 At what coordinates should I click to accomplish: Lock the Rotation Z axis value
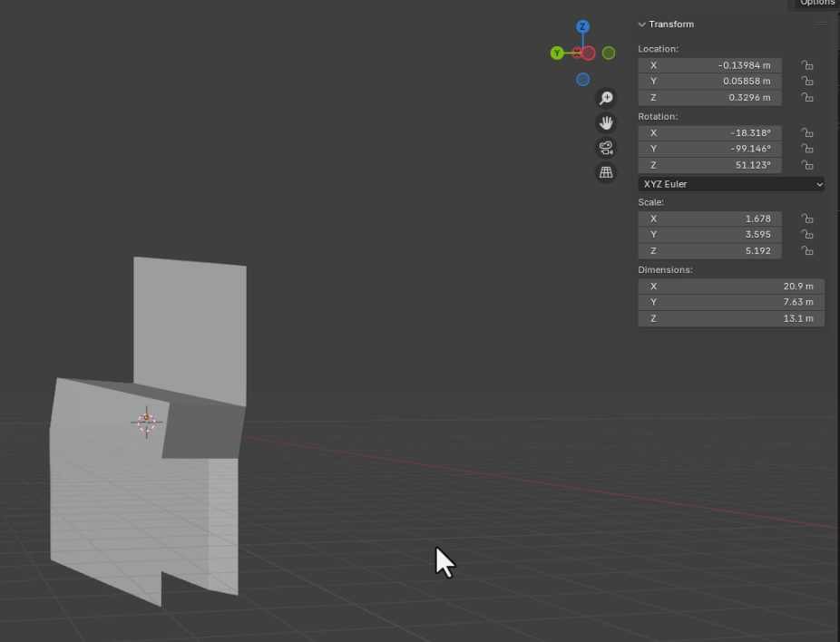coord(807,165)
